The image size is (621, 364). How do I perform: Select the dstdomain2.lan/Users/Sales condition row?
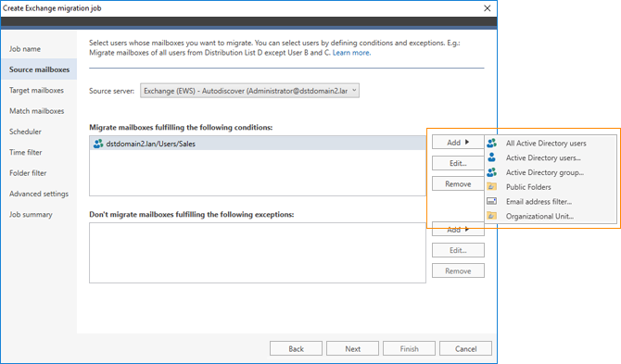[258, 144]
